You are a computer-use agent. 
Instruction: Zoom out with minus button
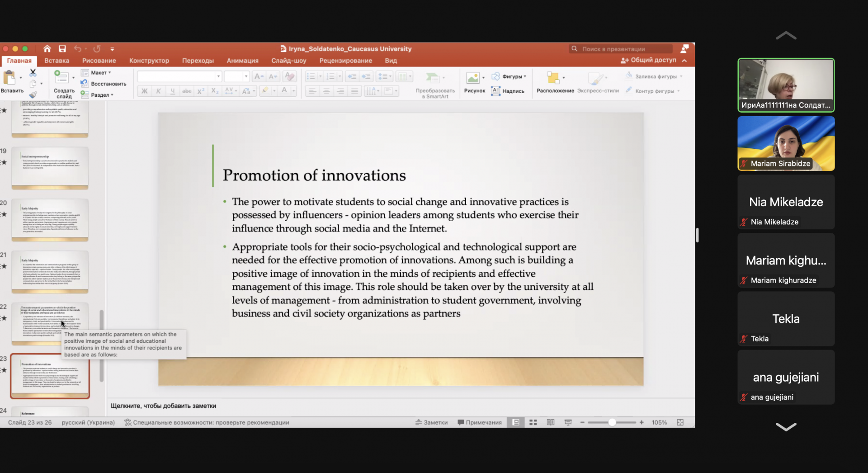tap(582, 422)
